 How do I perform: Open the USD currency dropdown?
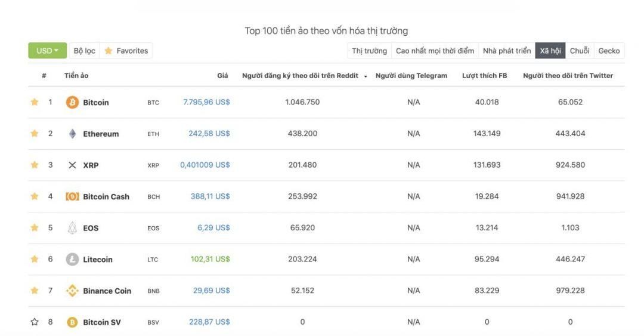coord(47,51)
